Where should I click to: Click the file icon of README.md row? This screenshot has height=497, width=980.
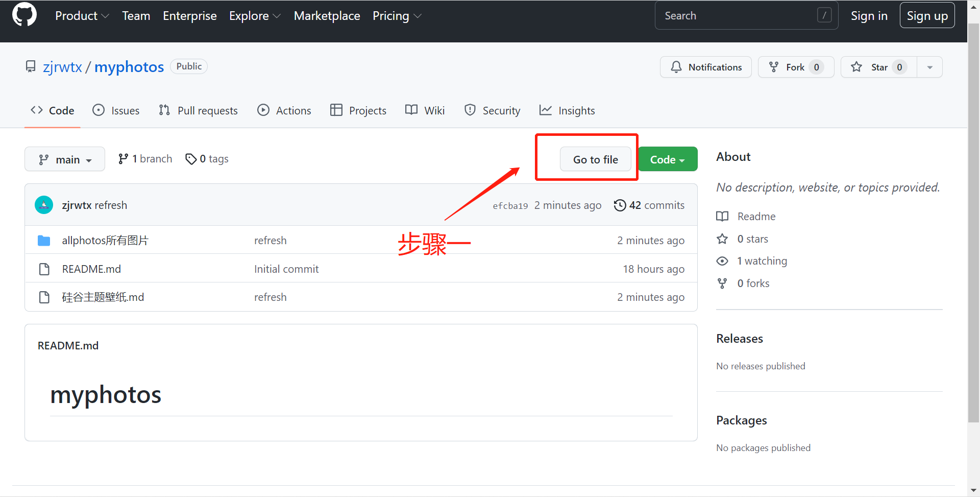(x=44, y=269)
